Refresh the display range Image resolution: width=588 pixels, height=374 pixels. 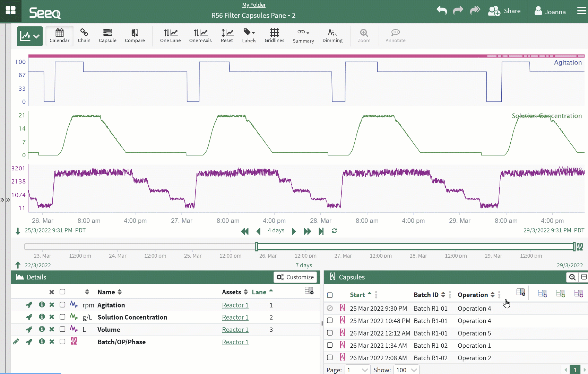[334, 231]
